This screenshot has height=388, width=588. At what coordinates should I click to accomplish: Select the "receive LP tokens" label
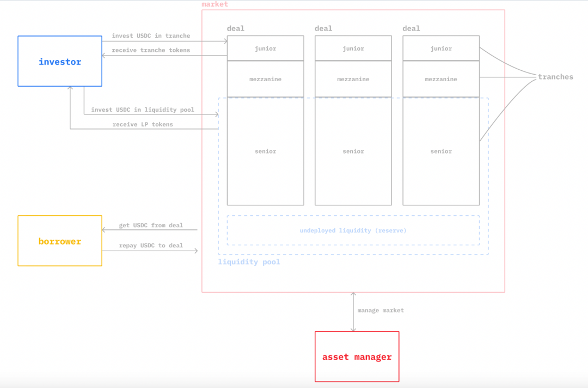pos(143,125)
